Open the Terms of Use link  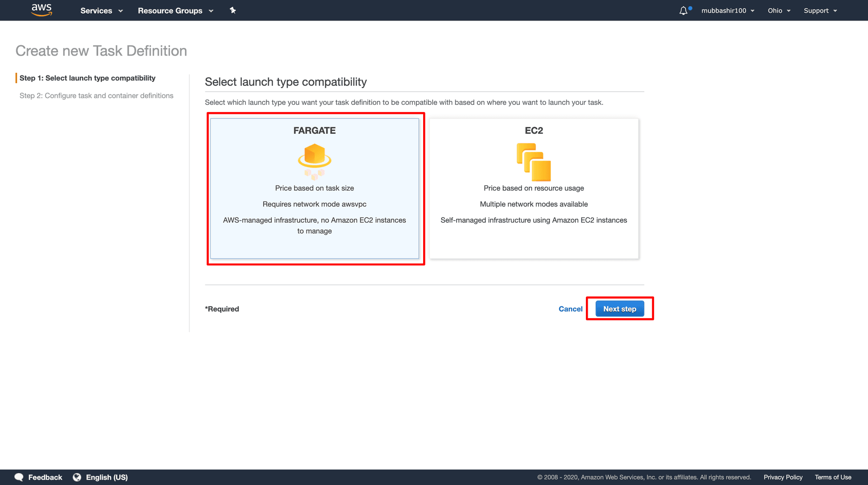[833, 477]
